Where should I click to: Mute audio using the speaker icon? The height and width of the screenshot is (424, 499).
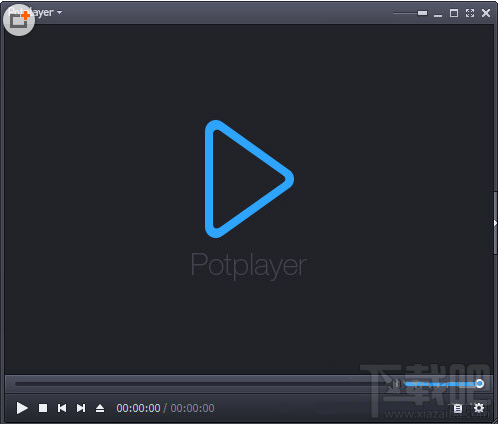[395, 384]
